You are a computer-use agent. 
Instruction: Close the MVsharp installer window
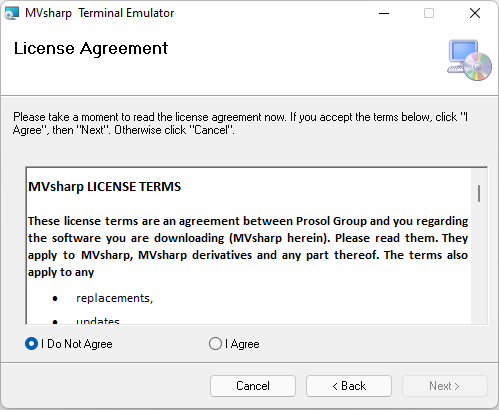coord(475,13)
